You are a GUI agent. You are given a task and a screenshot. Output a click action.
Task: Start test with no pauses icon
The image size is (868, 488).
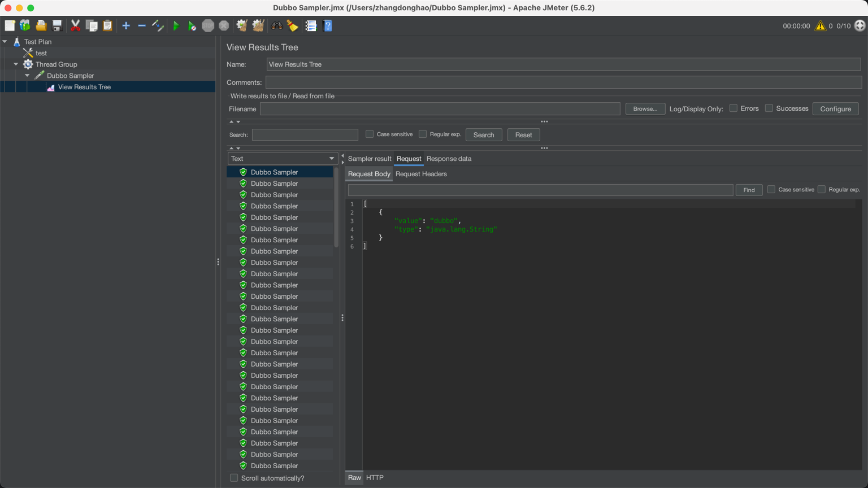[192, 25]
